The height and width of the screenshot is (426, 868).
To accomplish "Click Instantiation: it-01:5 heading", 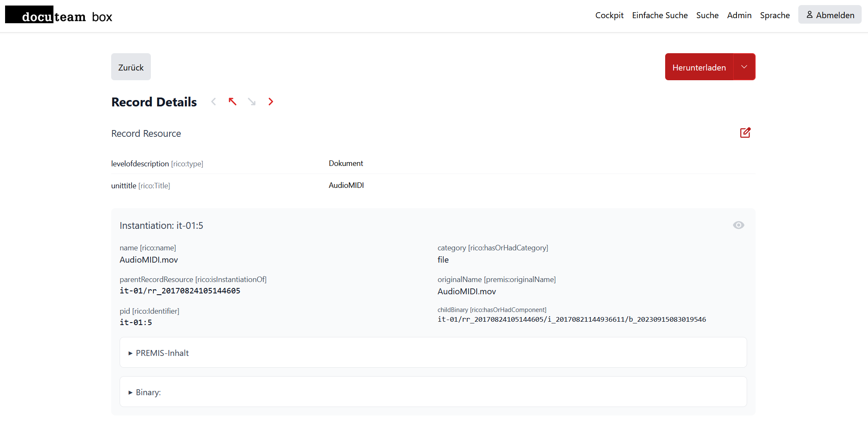I will [x=161, y=225].
